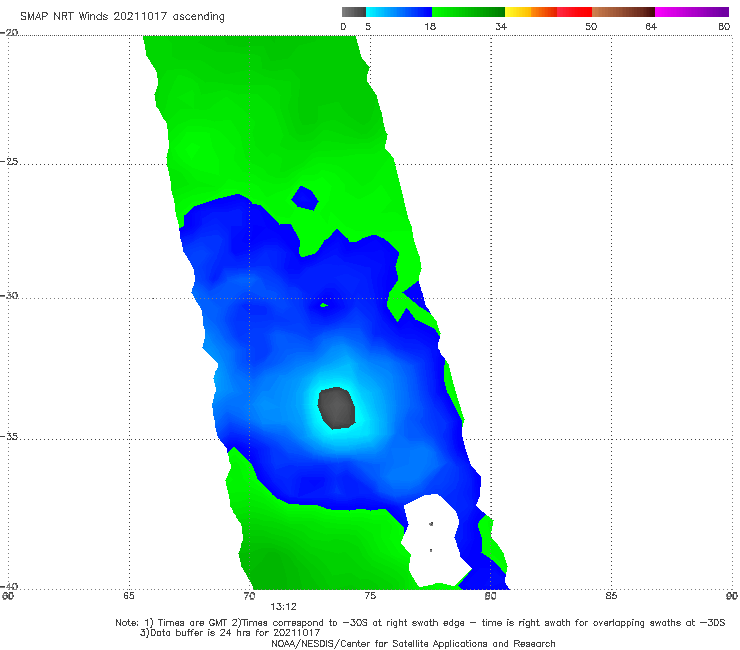Screen dimensions: 740x650
Task: Click the colorbar label '64'
Action: [x=651, y=27]
